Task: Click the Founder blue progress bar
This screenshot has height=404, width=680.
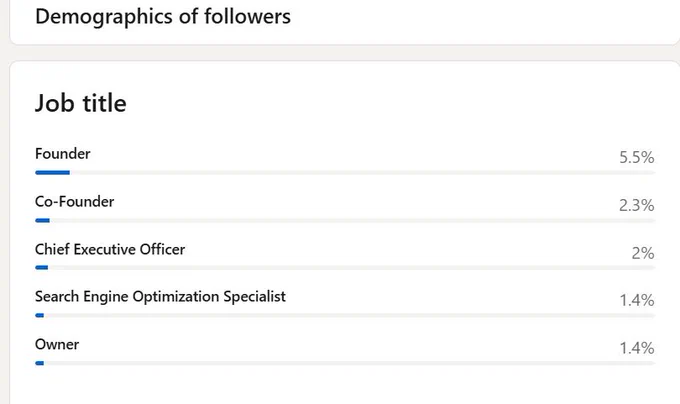Action: click(52, 173)
